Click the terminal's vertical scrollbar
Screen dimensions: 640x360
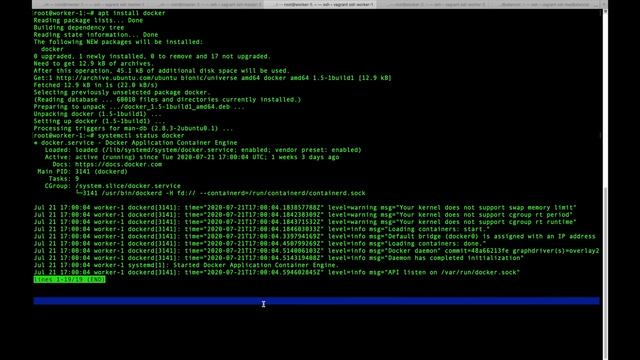click(x=605, y=184)
